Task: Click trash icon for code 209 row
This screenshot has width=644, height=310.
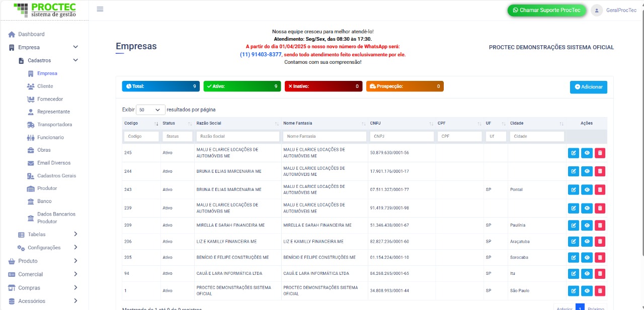Action: [600, 226]
